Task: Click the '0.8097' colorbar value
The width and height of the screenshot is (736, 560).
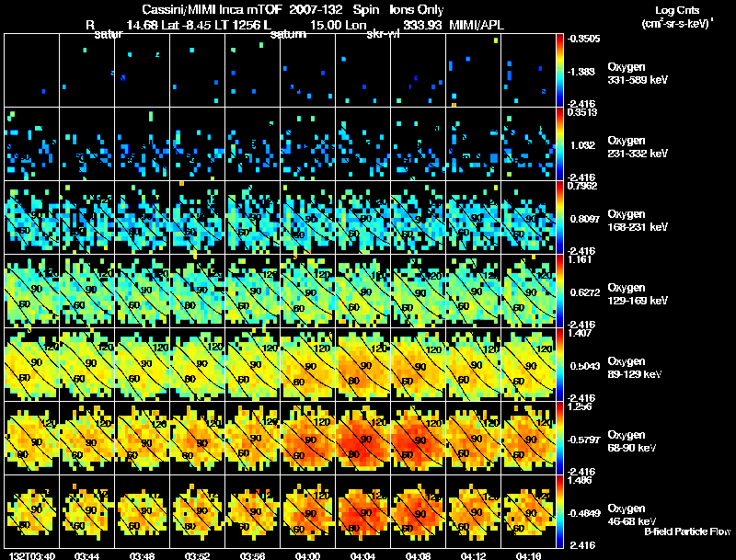Action: [x=585, y=219]
